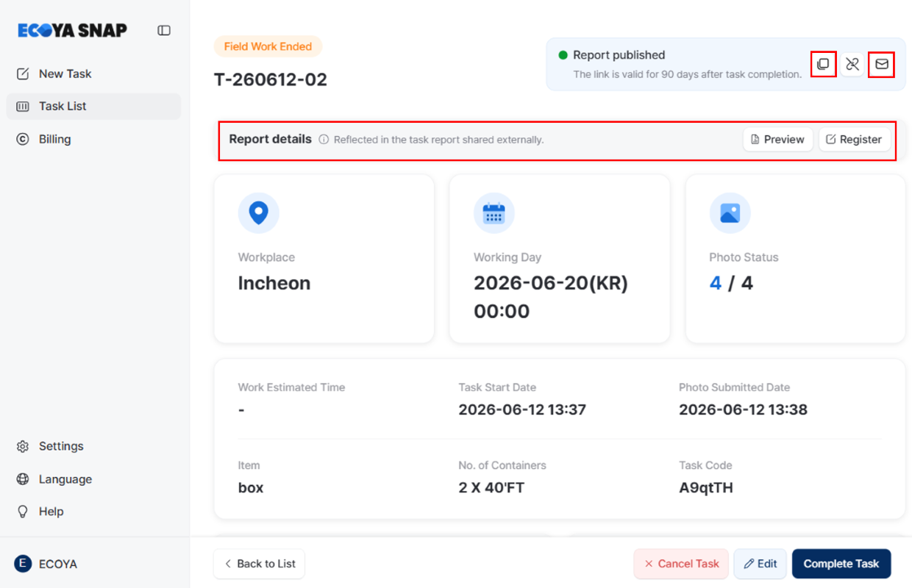Email the report link

tap(881, 64)
